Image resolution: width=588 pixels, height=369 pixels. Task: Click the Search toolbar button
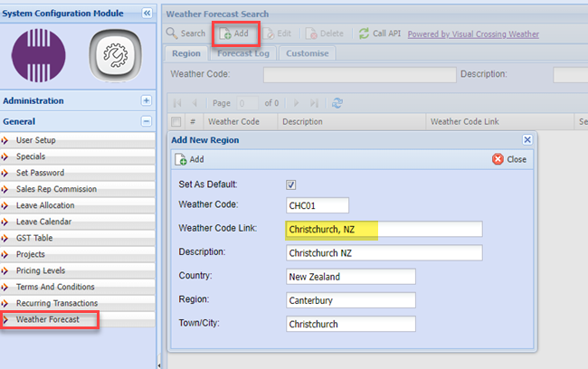pyautogui.click(x=185, y=33)
